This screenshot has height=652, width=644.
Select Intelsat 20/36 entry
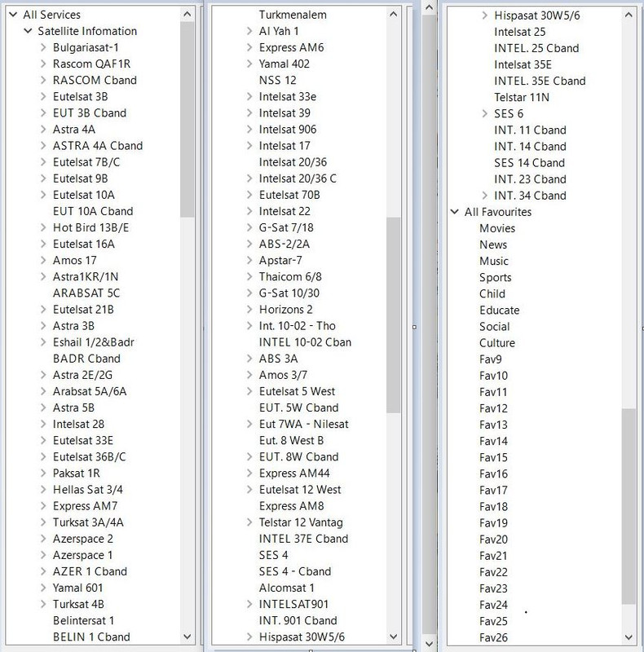pos(293,162)
